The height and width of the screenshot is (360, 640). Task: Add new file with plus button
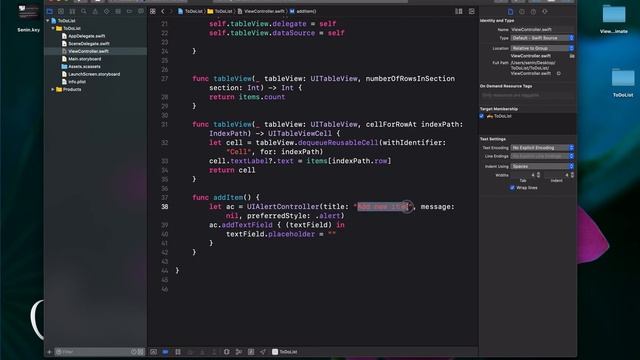coord(49,352)
